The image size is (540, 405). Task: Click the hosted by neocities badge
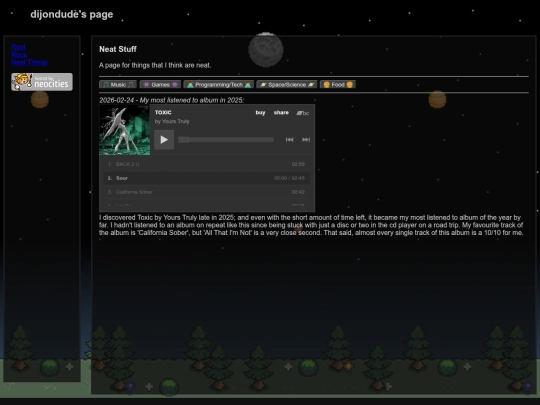click(42, 82)
